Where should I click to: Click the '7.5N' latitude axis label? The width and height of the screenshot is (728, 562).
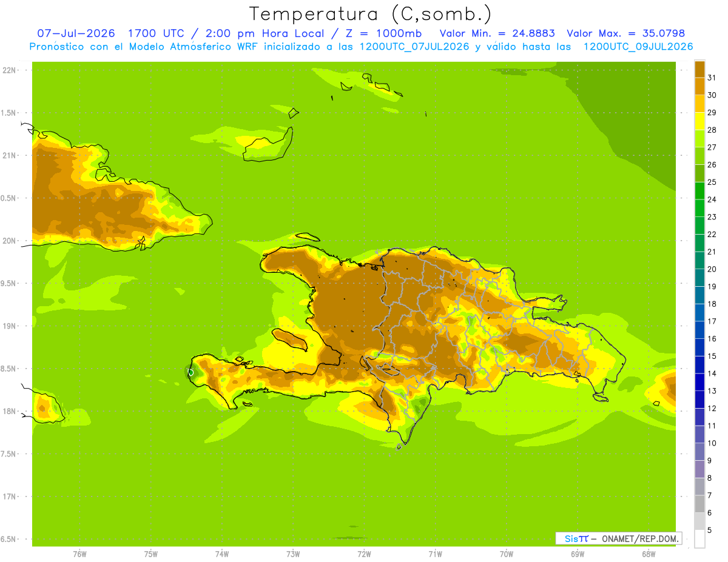pos(8,454)
